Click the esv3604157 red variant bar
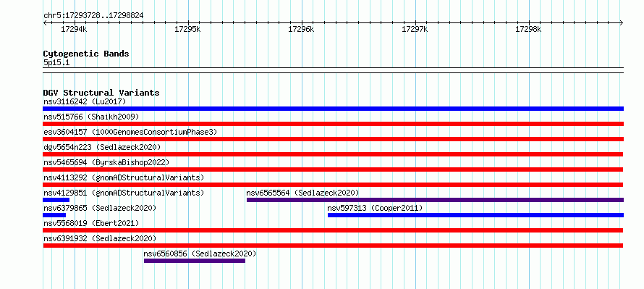Image resolution: width=644 pixels, height=289 pixels. point(333,139)
